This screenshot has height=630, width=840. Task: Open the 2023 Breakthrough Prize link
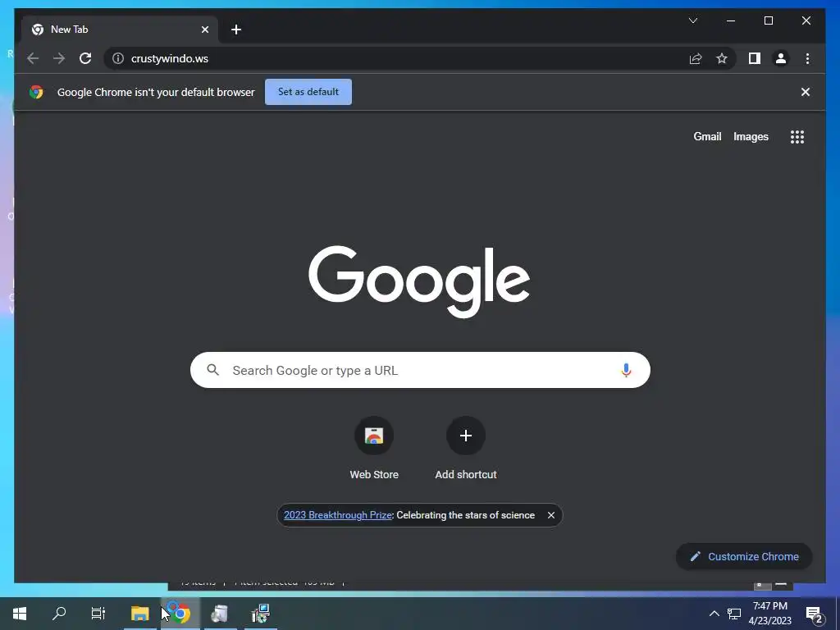click(x=337, y=515)
